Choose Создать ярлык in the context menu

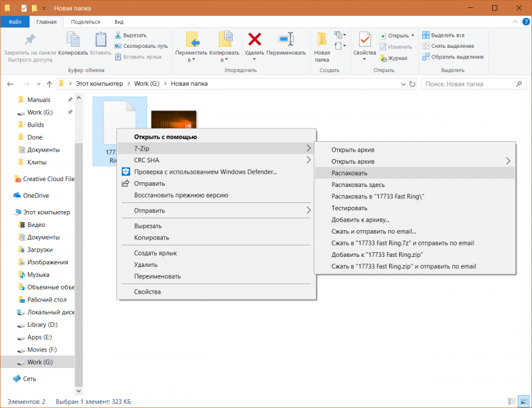coord(216,253)
